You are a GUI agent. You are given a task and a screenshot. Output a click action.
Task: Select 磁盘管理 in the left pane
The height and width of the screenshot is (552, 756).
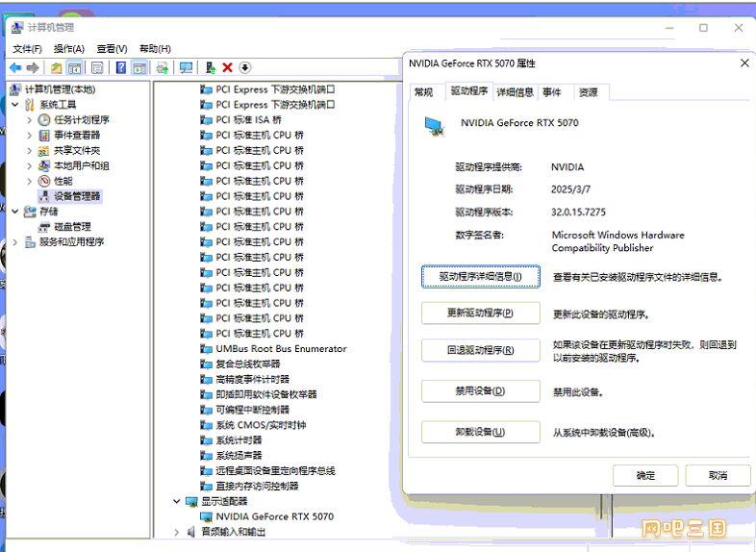click(72, 227)
